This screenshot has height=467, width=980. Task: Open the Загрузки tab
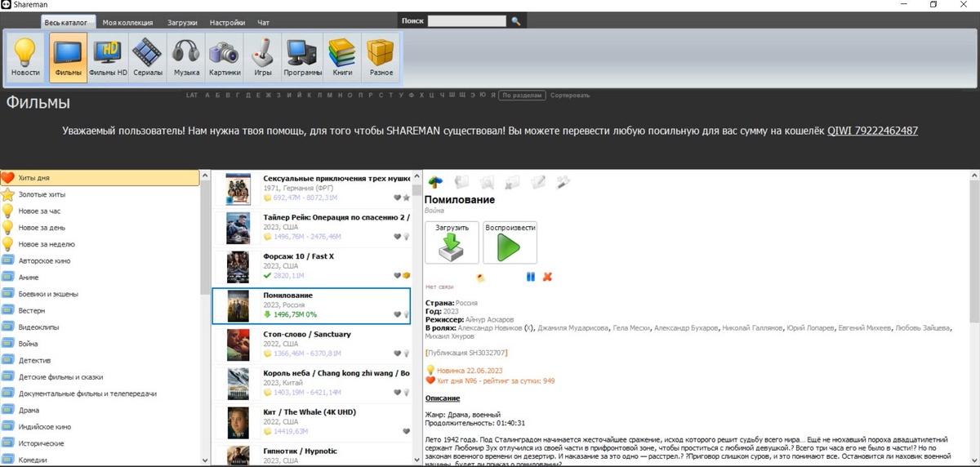(182, 22)
